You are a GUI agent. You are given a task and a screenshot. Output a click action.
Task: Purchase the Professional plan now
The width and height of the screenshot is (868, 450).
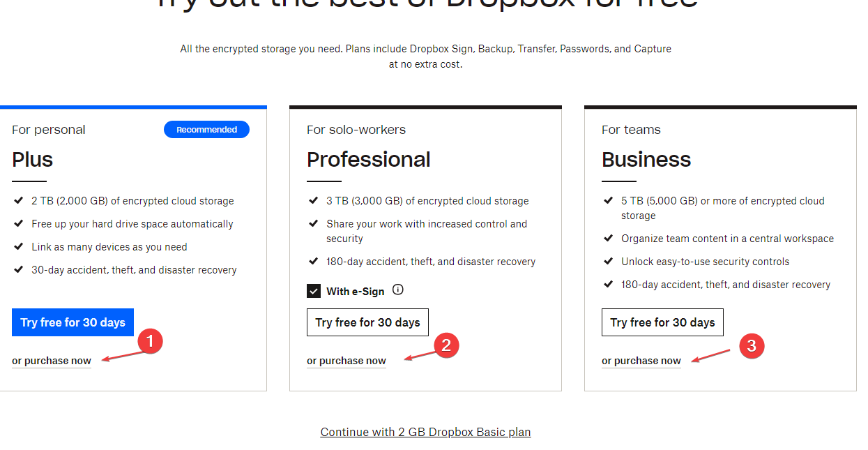(347, 361)
